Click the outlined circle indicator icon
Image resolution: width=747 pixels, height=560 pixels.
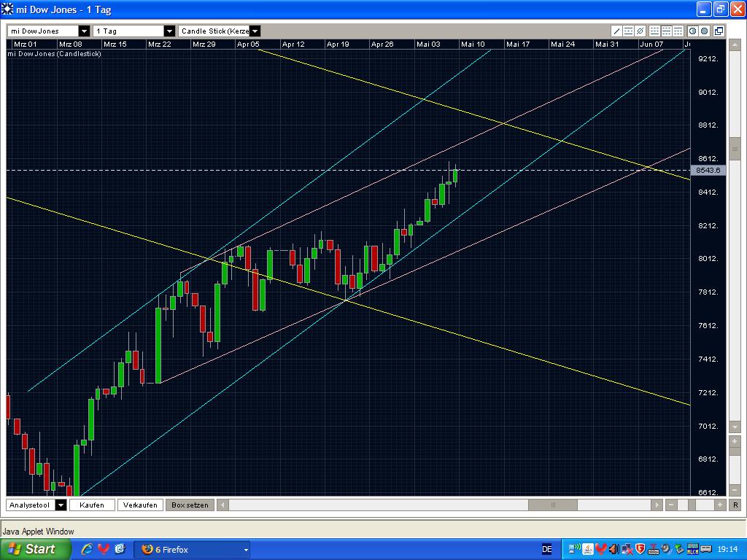point(694,31)
